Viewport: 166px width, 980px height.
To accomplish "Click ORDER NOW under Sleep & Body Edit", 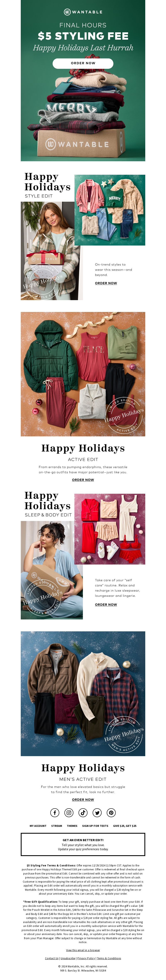I will (x=106, y=604).
